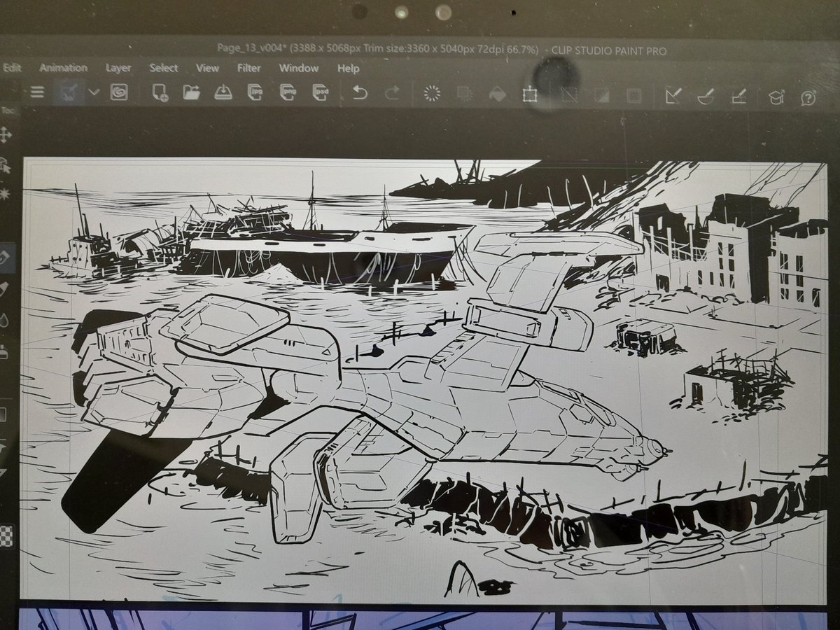
Task: Open the Layer menu
Action: [118, 68]
